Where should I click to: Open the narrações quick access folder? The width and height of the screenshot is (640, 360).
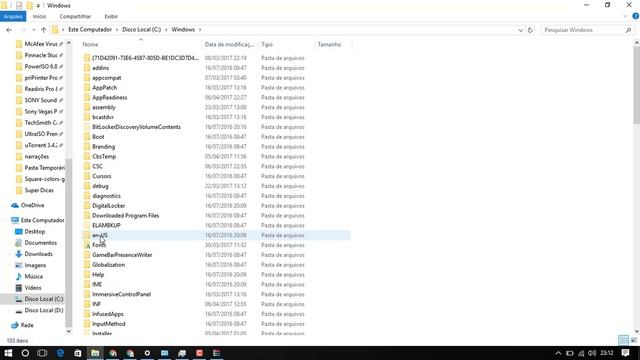click(36, 156)
